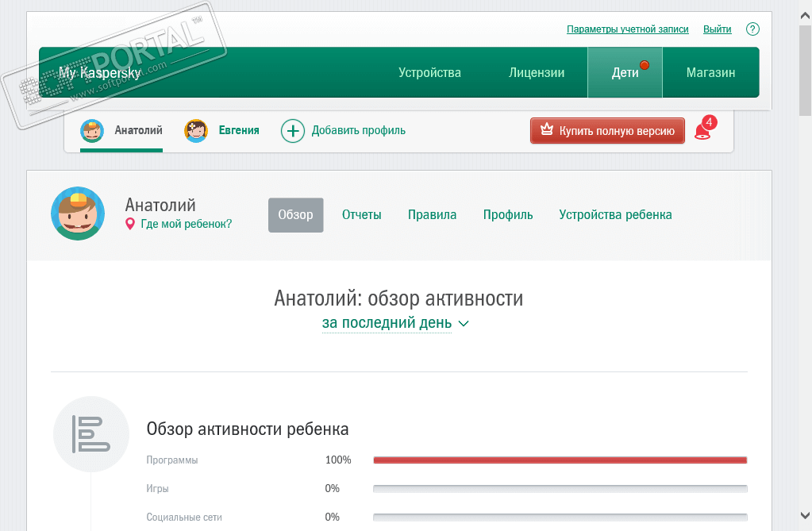Click the crown icon on buy button
This screenshot has height=531, width=812.
tap(547, 129)
